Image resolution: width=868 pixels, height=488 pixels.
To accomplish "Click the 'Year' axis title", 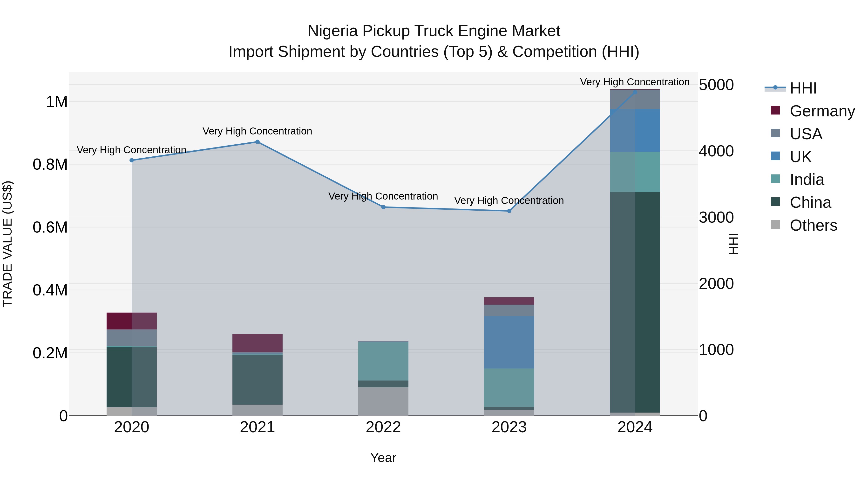I will point(383,458).
